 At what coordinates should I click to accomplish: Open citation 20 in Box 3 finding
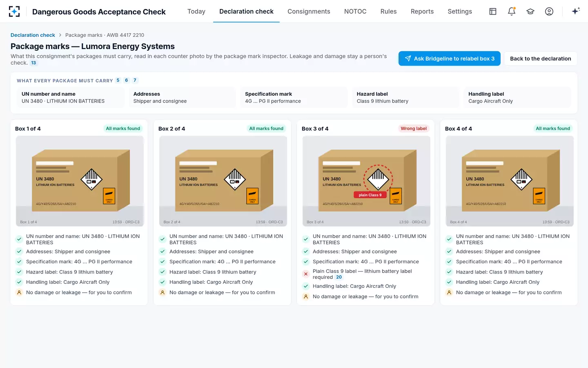339,277
